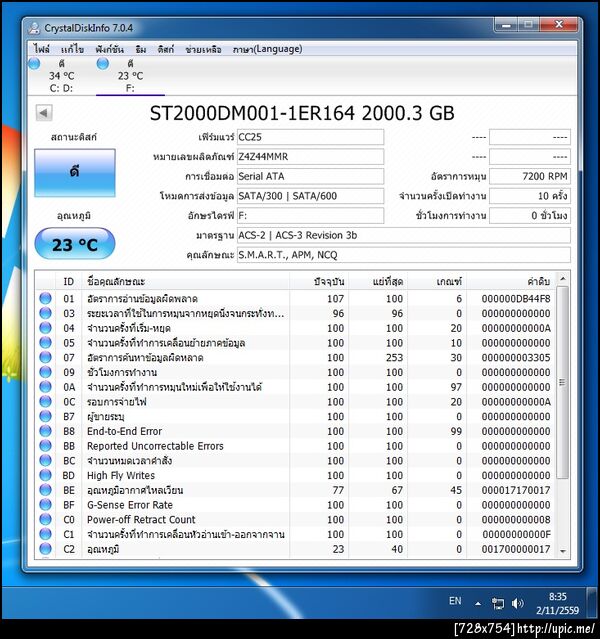Click raw value 000017170017
Viewport: 600px width, 639px height.
point(516,490)
